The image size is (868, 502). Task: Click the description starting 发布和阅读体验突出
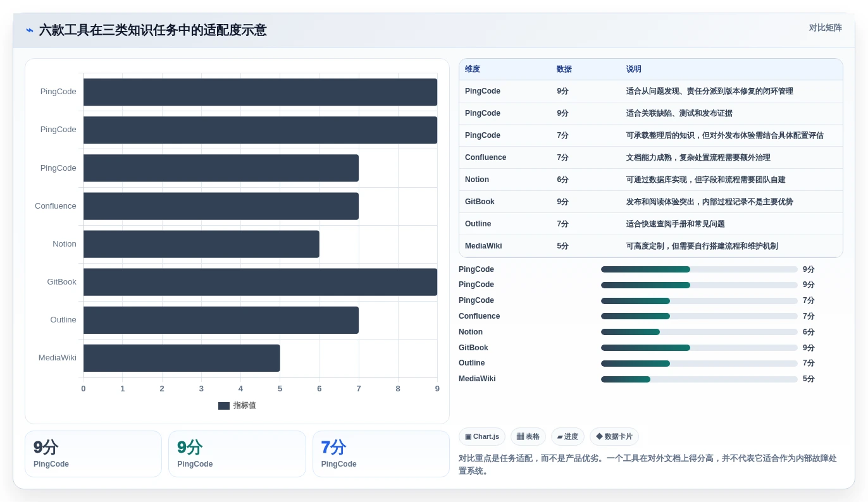[710, 202]
